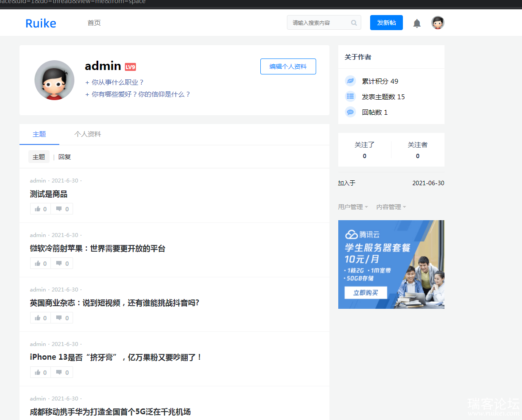Screen dimensions: 522x420
Task: Click the 回帖数 chat bubble icon
Action: pyautogui.click(x=350, y=112)
